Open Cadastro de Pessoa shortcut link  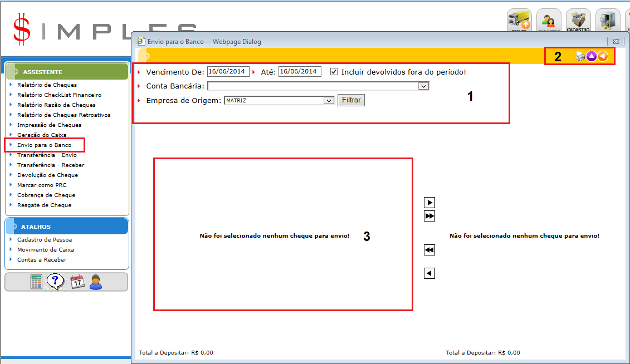(45, 239)
